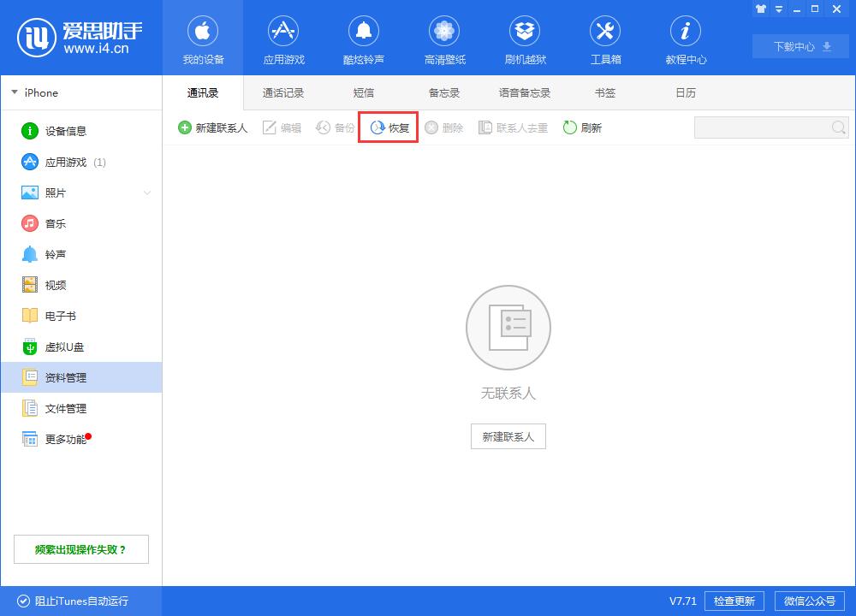Click the 微信公众号 button

click(x=810, y=601)
